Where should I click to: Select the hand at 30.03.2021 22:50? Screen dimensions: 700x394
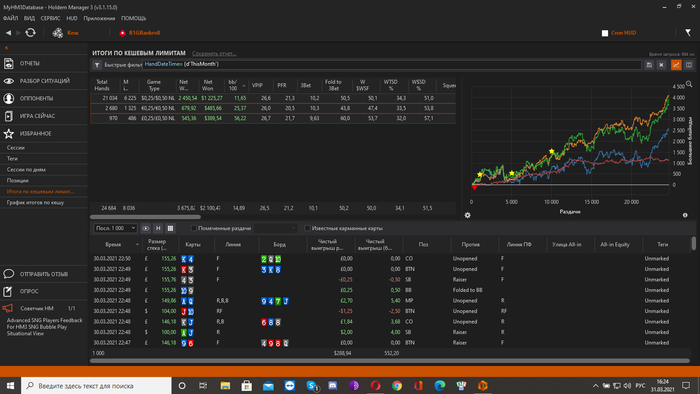tap(390, 259)
